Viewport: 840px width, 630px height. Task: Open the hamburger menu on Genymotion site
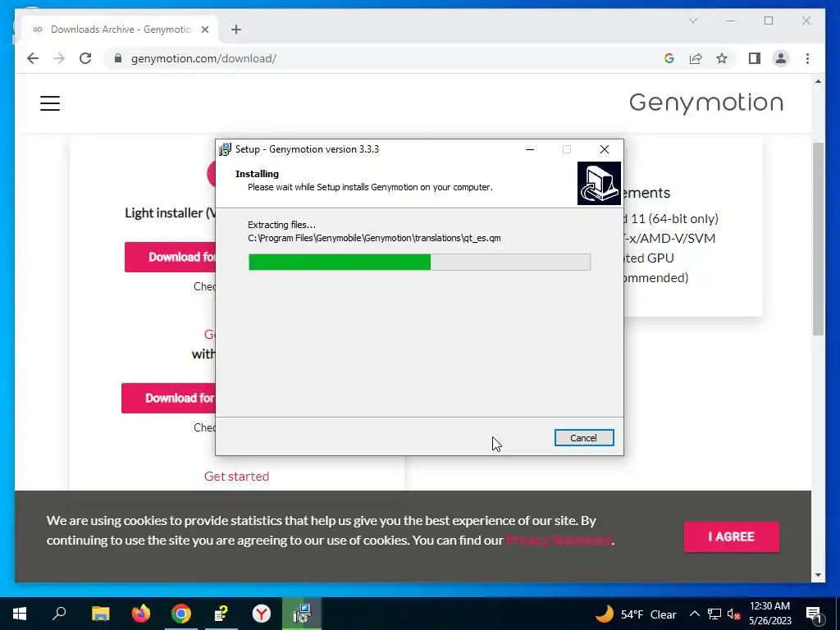[50, 103]
